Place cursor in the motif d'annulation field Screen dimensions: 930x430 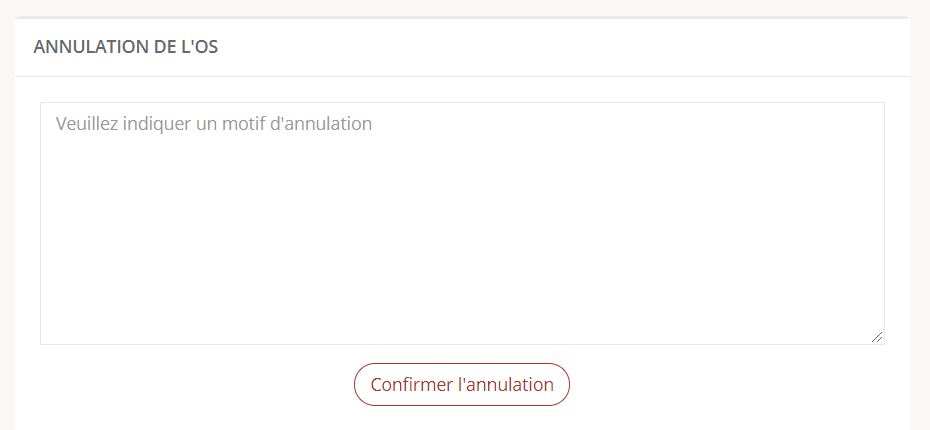[x=462, y=223]
